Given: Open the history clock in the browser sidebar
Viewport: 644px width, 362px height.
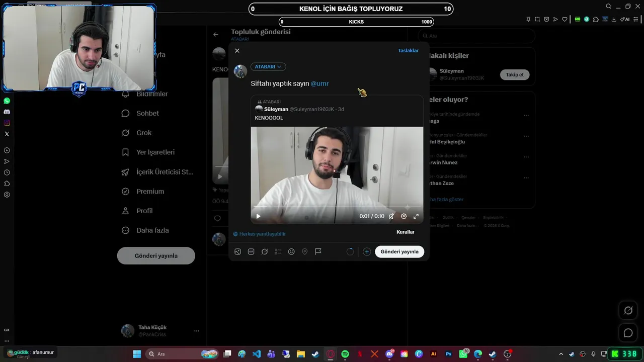Looking at the screenshot, I should click(x=7, y=172).
